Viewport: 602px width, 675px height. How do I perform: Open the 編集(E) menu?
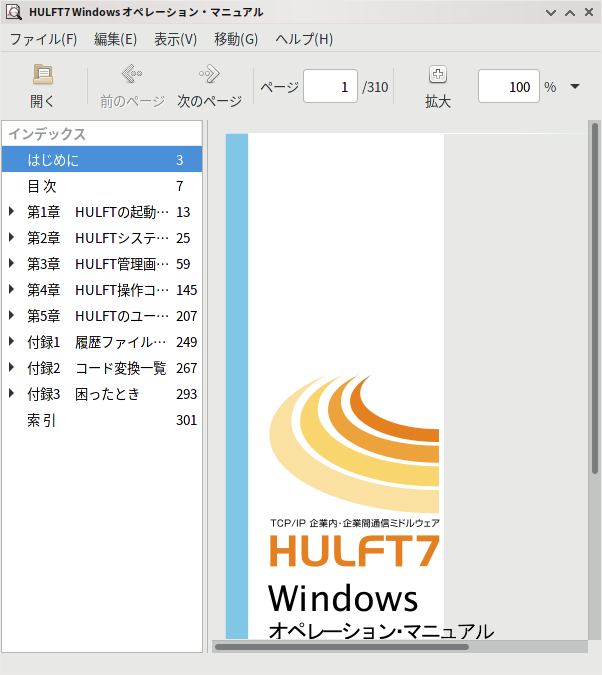click(115, 39)
